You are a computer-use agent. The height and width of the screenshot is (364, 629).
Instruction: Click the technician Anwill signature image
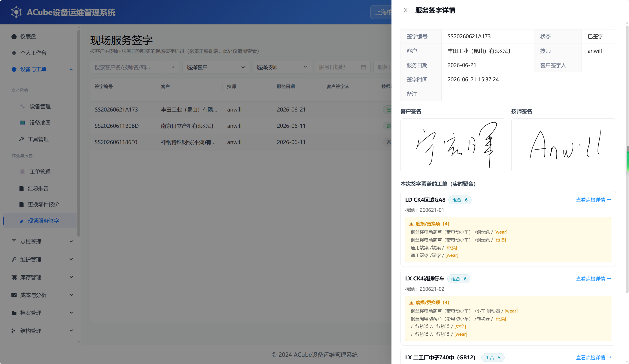(x=563, y=145)
